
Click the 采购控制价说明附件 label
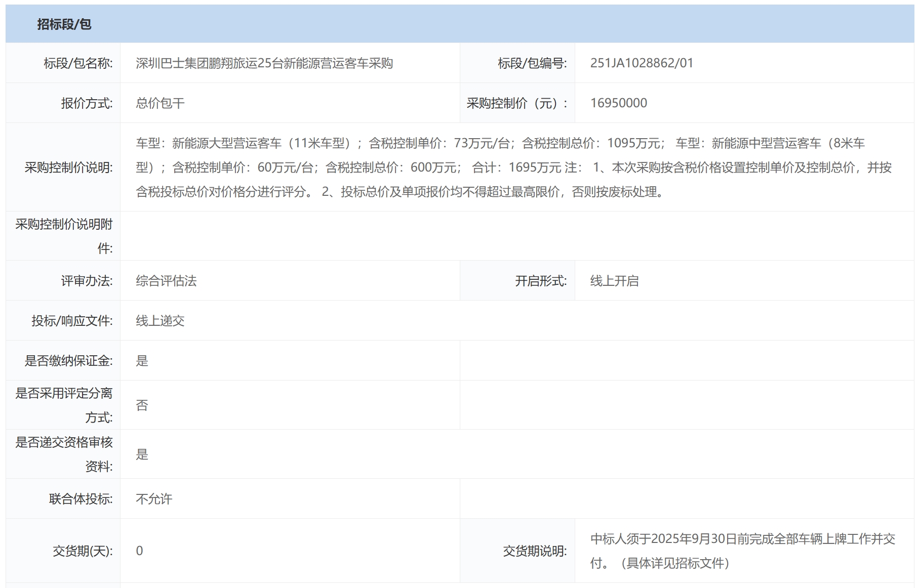(x=64, y=236)
